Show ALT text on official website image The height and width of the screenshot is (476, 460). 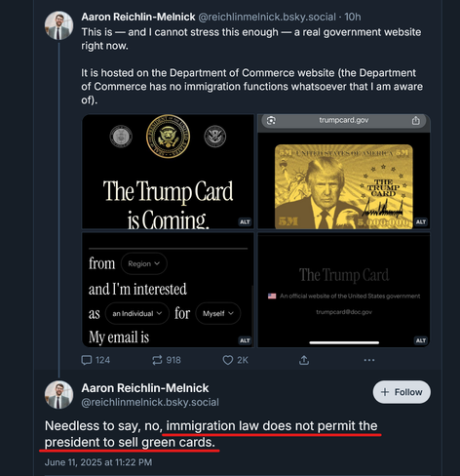click(x=421, y=340)
